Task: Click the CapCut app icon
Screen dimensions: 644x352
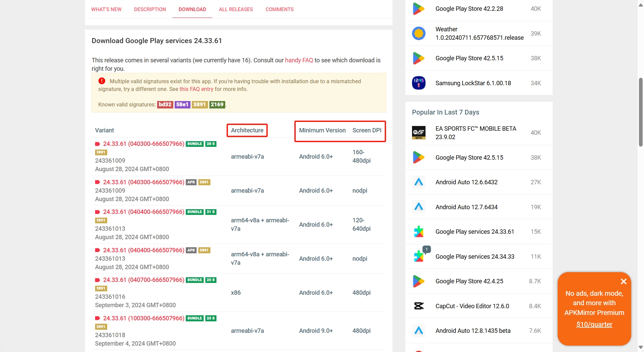Action: click(419, 306)
